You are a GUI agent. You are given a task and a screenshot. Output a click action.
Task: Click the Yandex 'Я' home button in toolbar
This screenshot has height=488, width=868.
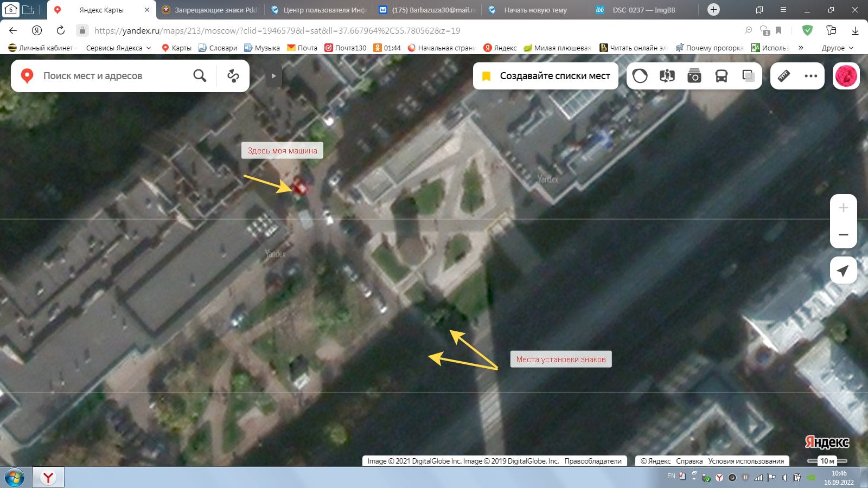point(37,31)
